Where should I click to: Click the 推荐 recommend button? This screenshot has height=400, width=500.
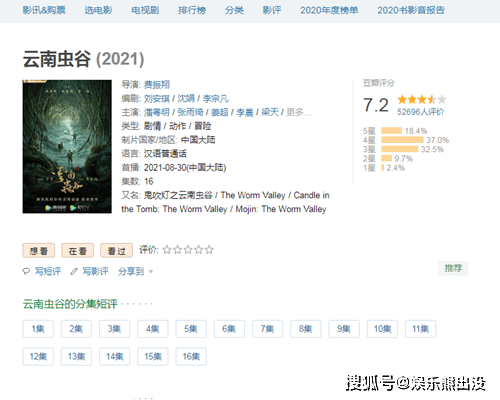[x=453, y=268]
